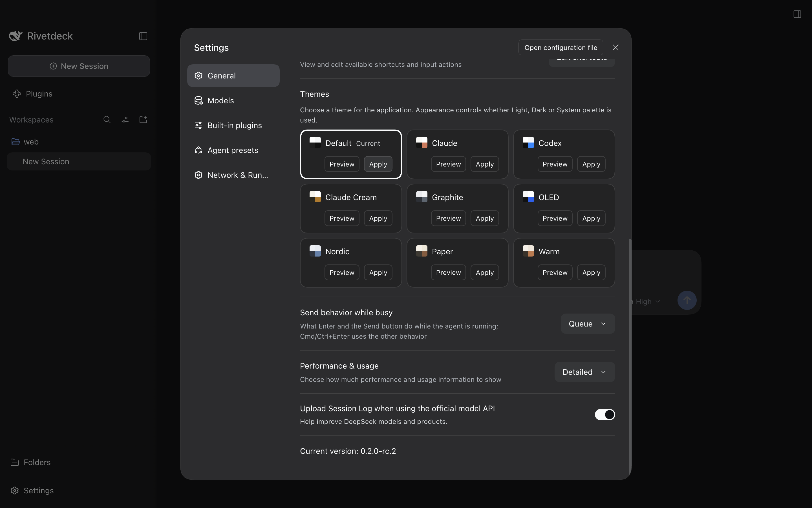This screenshot has width=812, height=508.
Task: Switch to the General settings tab
Action: coord(233,76)
